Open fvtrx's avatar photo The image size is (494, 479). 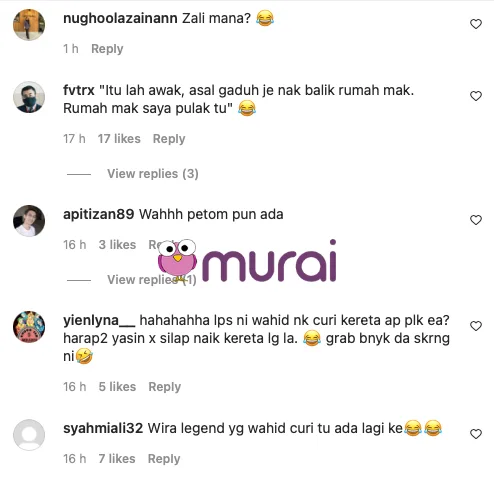(29, 97)
